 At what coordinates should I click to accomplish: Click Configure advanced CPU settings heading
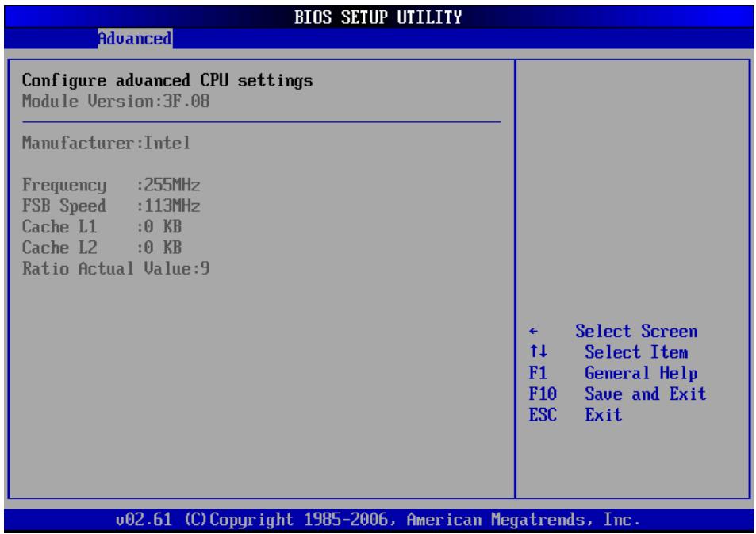point(167,80)
